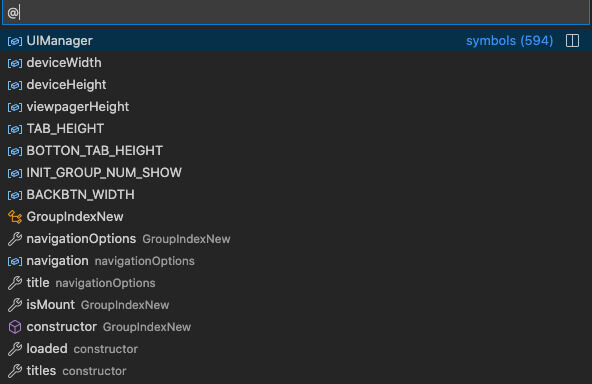This screenshot has height=384, width=592.
Task: Click the wrench icon beside isMount
Action: pyautogui.click(x=15, y=305)
